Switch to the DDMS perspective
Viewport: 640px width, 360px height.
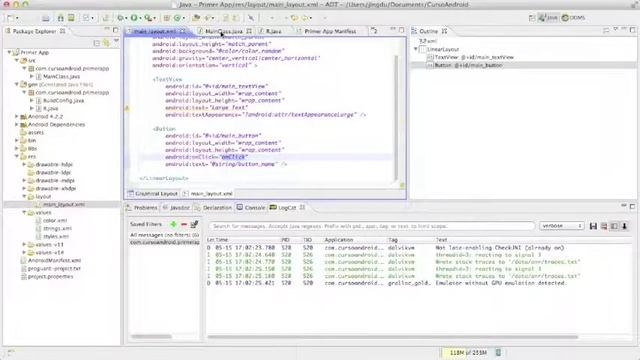[573, 18]
